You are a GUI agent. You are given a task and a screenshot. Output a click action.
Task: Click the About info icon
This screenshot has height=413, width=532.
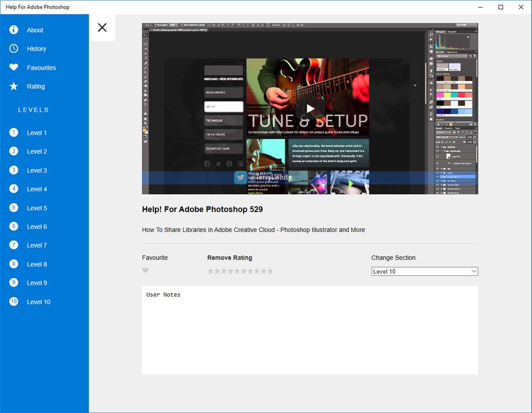point(14,30)
